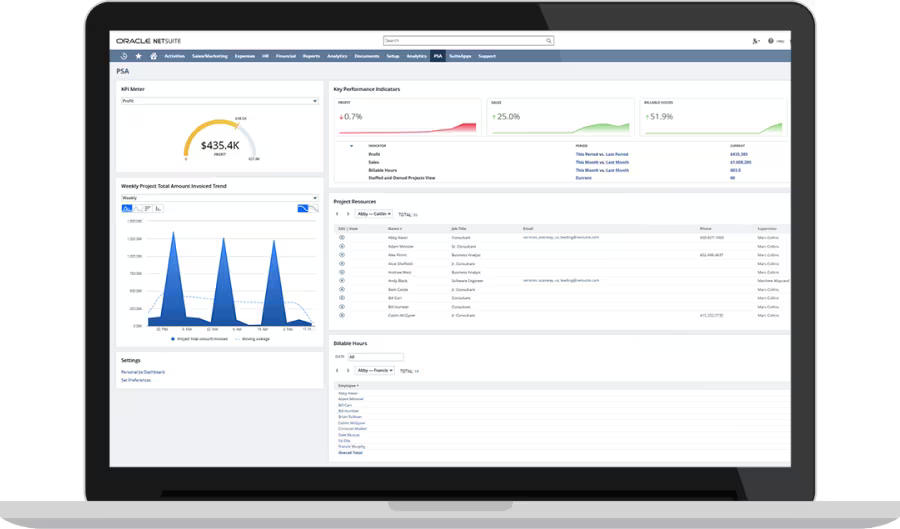This screenshot has width=900, height=529.
Task: Select the area chart type icon
Action: click(127, 208)
